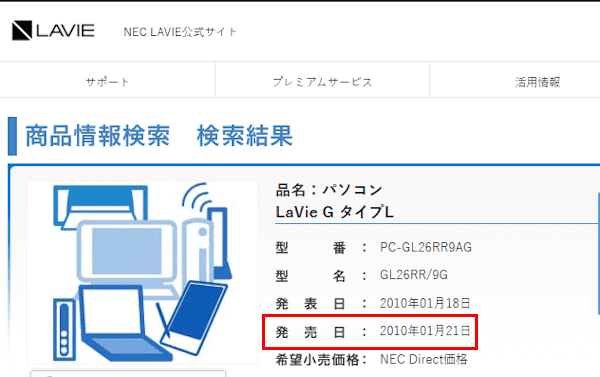Click the product illustration thumbnail
The height and width of the screenshot is (377, 600).
click(142, 273)
